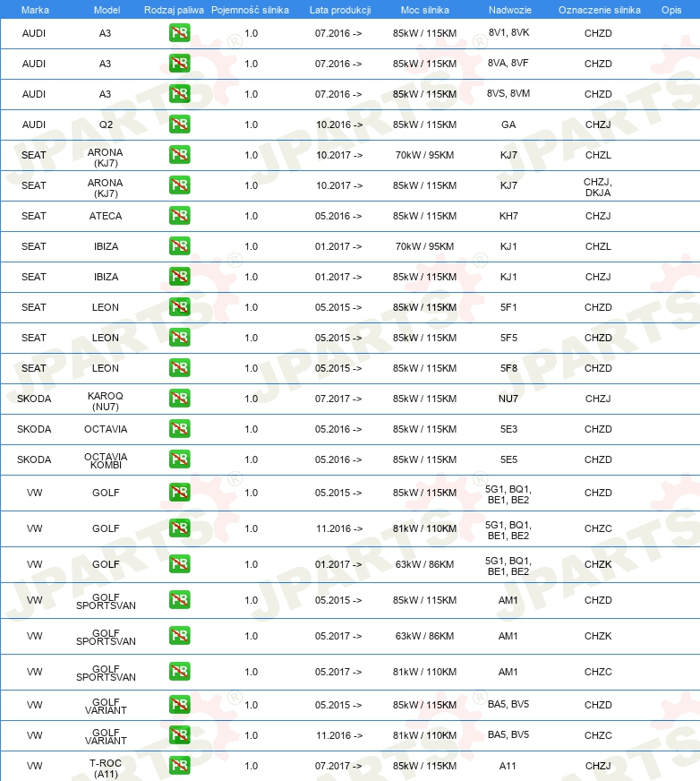Click the Moc silnika column header
This screenshot has width=700, height=781.
pos(424,10)
